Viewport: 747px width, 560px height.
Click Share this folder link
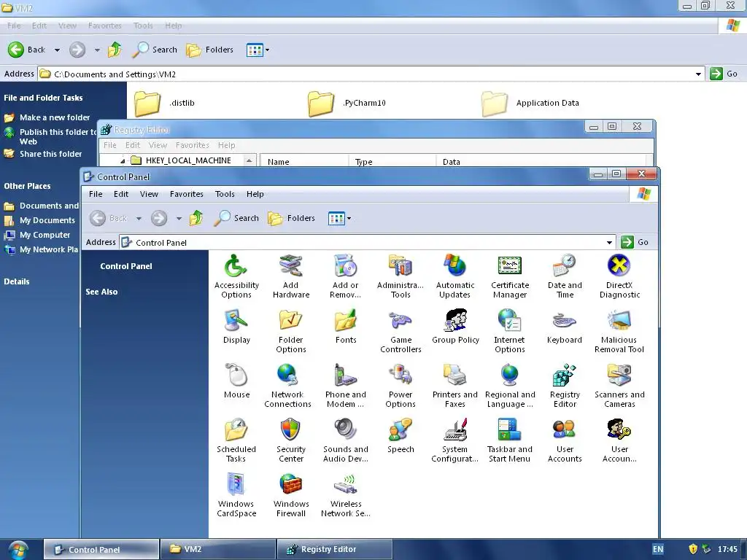(x=43, y=154)
